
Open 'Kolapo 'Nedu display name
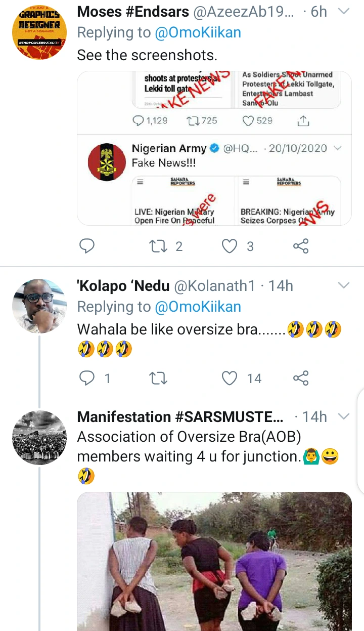click(x=123, y=286)
